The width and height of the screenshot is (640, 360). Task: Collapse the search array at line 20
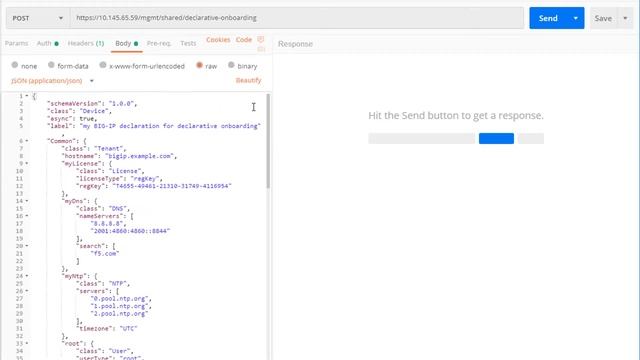pos(27,246)
